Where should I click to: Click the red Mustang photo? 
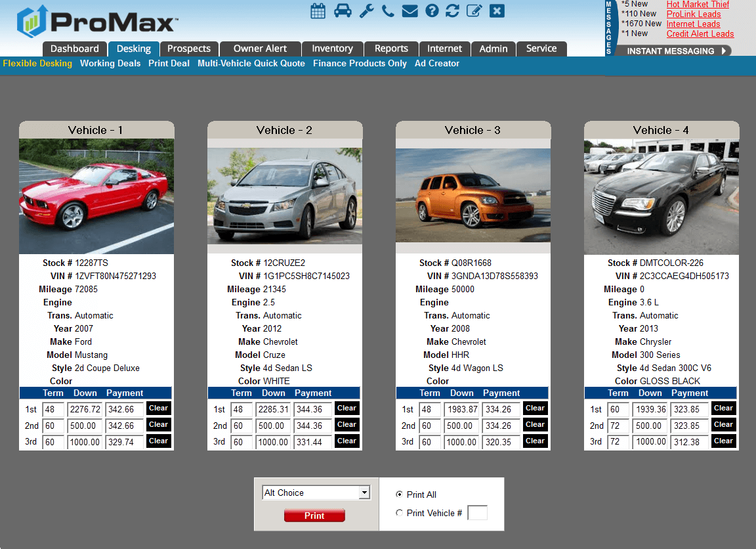point(96,196)
